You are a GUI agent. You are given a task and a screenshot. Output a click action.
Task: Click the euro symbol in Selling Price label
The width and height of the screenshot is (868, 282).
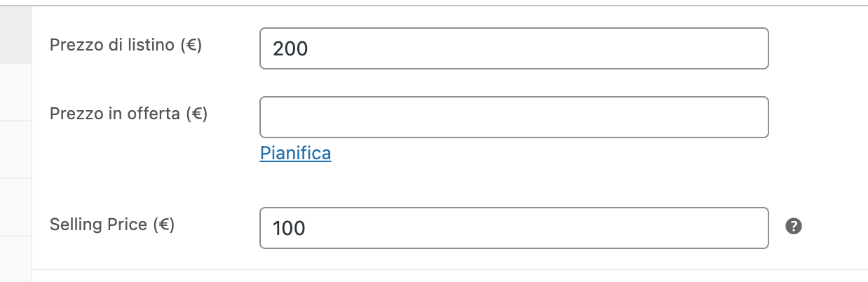(x=162, y=225)
